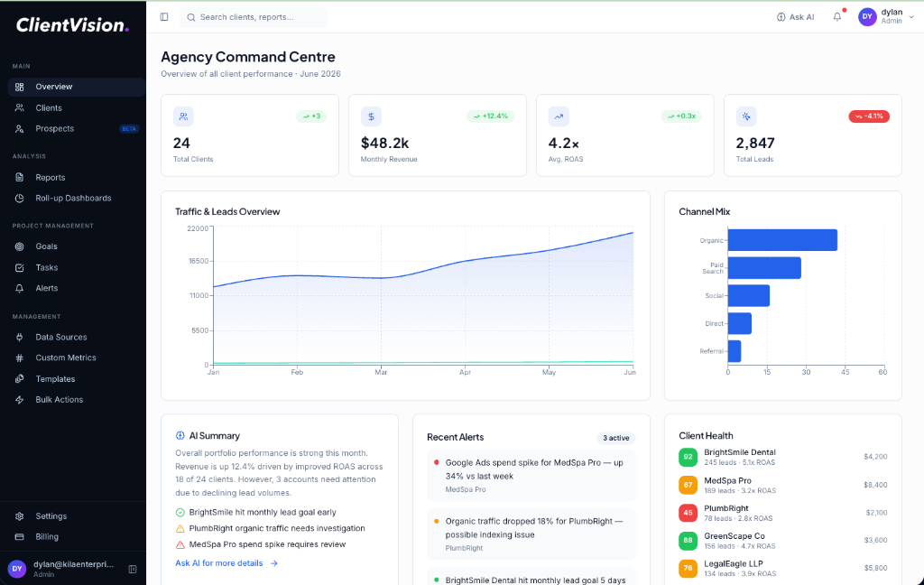Click the Data Sources plug icon
Viewport: 924px width, 585px height.
[20, 336]
